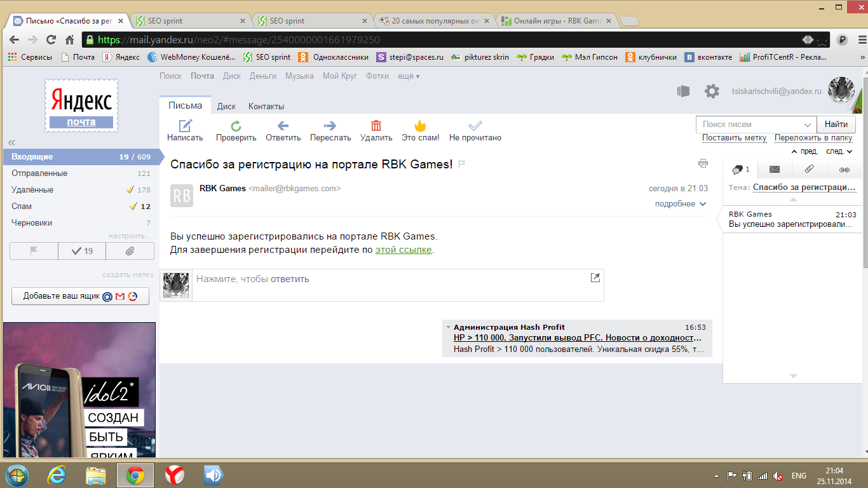Open File Explorer from taskbar
This screenshot has height=488, width=868.
(96, 475)
